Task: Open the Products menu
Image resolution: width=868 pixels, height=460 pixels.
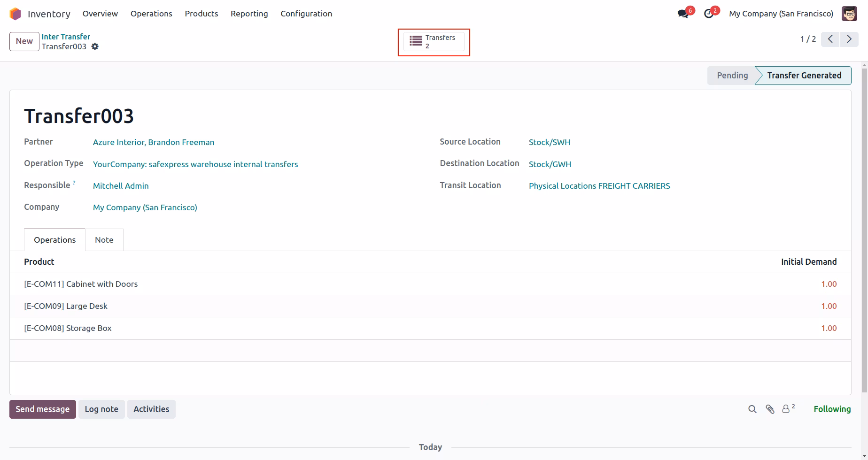Action: click(201, 14)
